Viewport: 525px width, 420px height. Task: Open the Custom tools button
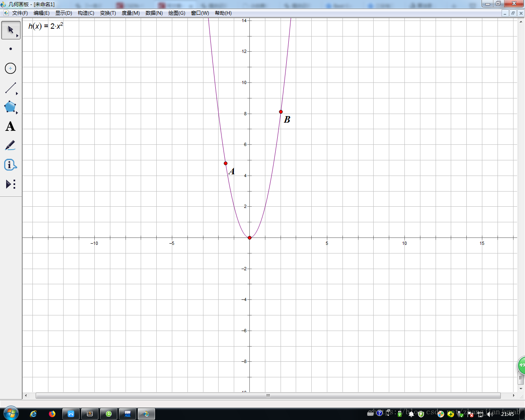[11, 184]
